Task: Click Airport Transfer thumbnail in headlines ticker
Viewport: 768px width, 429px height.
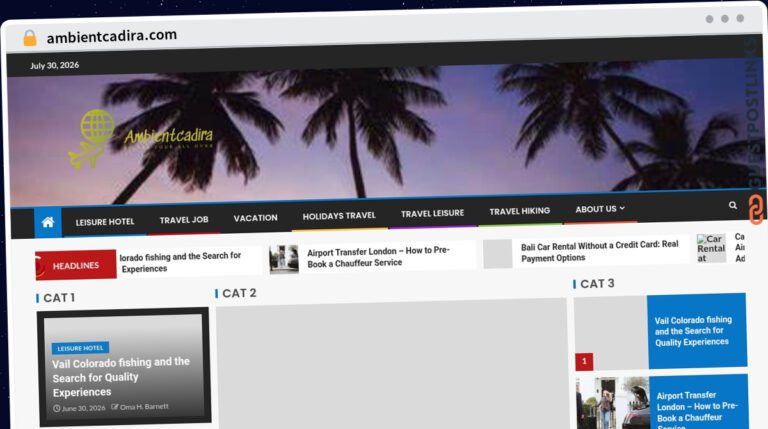Action: point(284,259)
